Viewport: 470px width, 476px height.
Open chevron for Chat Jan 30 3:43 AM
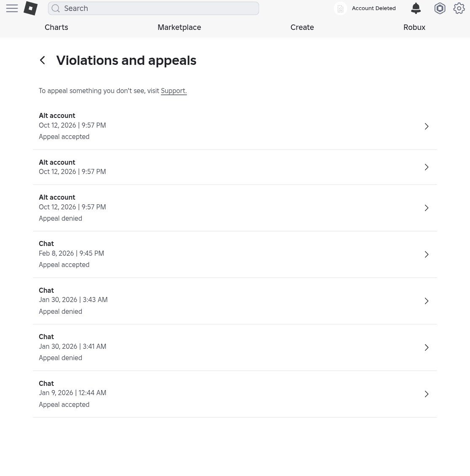(426, 301)
